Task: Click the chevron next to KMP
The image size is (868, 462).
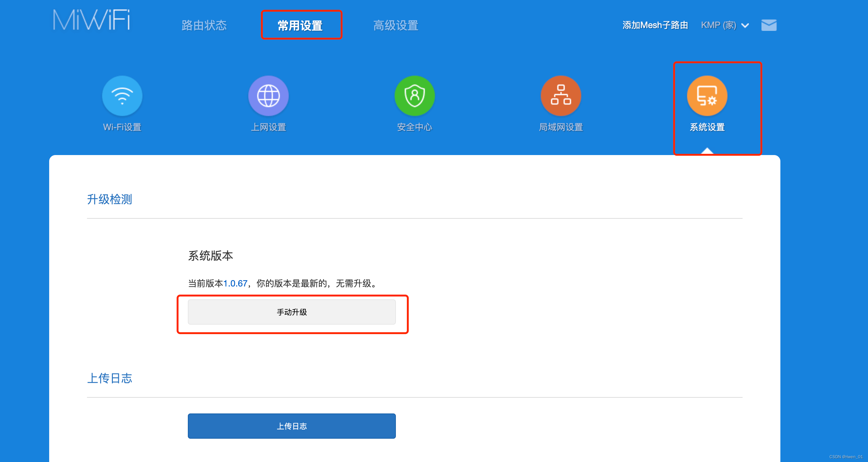Action: 745,26
